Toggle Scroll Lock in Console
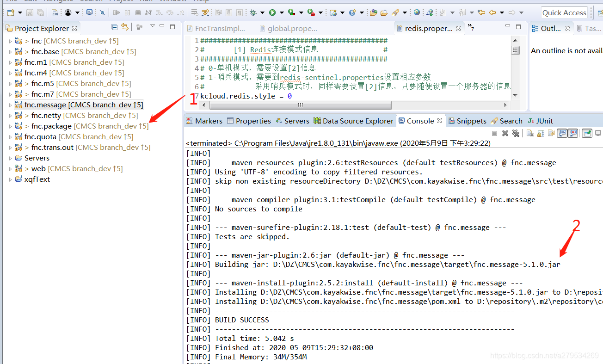 tap(541, 133)
